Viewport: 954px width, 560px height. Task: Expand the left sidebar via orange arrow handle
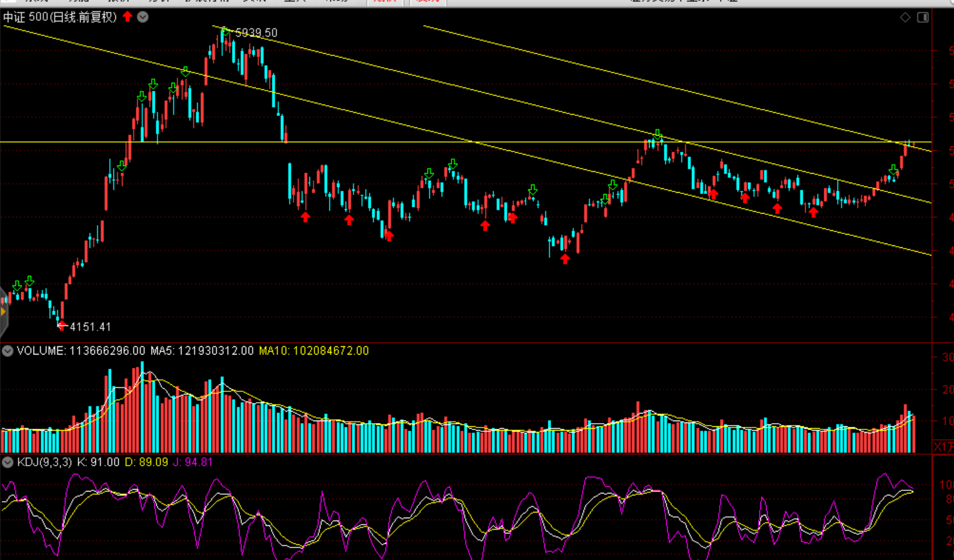(3, 311)
